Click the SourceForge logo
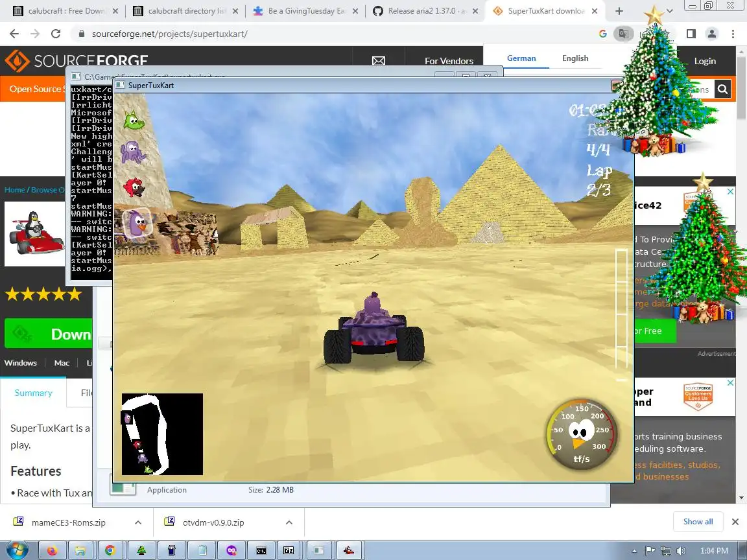This screenshot has width=747, height=560. [x=77, y=61]
